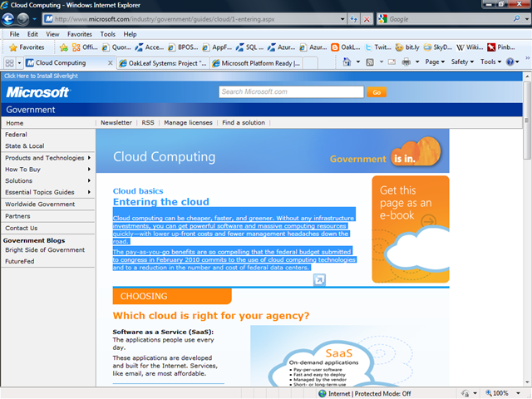
Task: Click the orange Go search button
Action: [x=377, y=92]
